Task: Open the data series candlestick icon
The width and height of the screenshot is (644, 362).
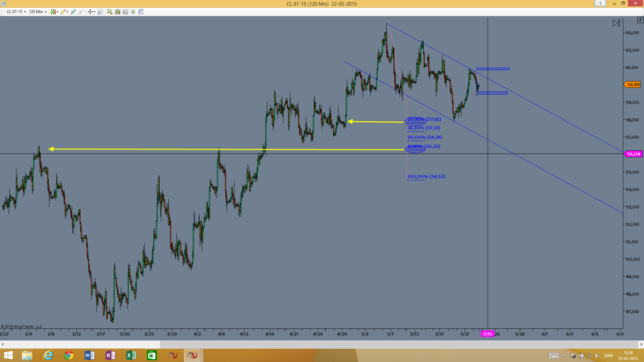Action: pyautogui.click(x=117, y=12)
